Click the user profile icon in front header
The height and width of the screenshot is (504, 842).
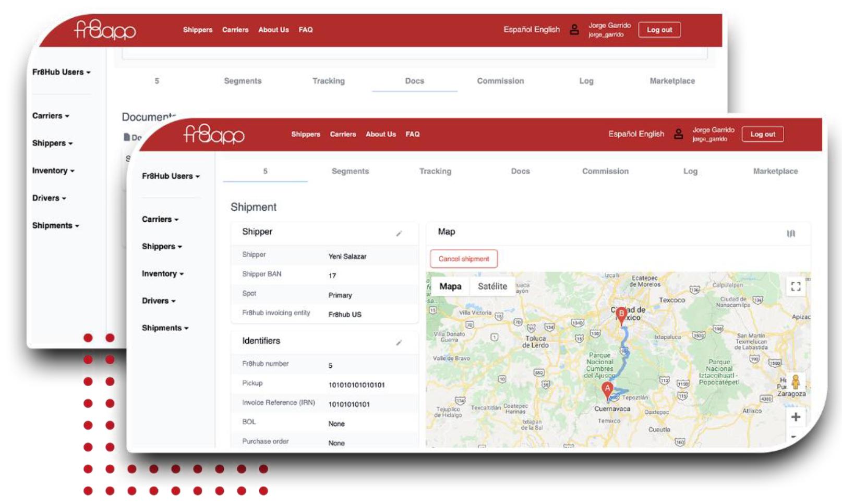(x=678, y=134)
